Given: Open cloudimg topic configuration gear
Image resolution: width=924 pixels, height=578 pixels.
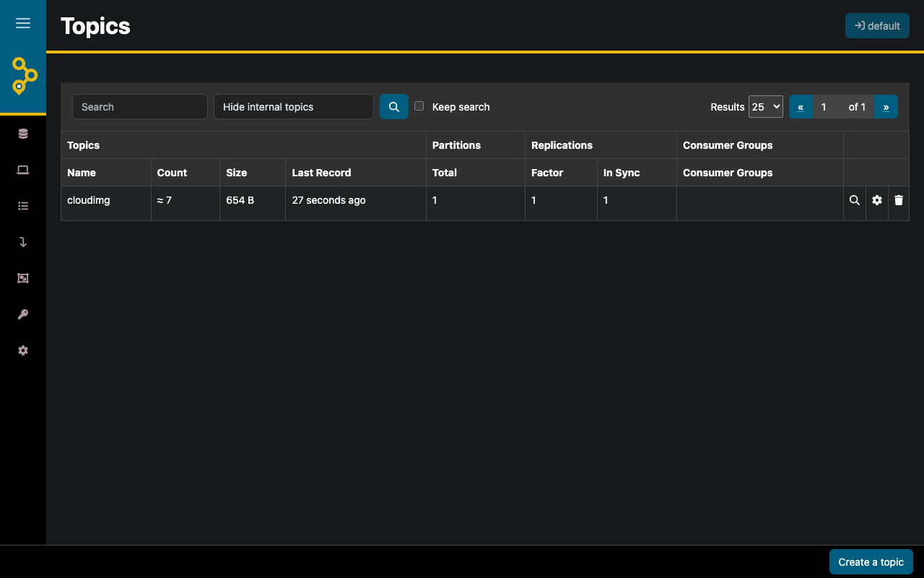Looking at the screenshot, I should coord(877,200).
